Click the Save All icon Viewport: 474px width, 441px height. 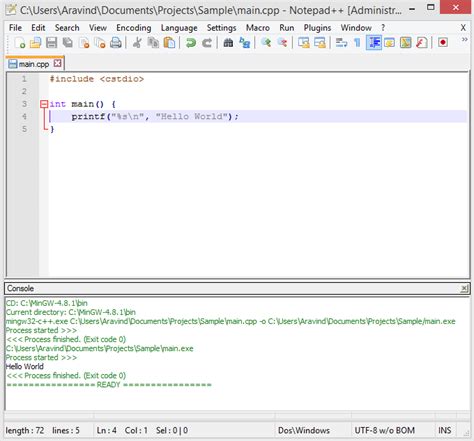pyautogui.click(x=68, y=43)
